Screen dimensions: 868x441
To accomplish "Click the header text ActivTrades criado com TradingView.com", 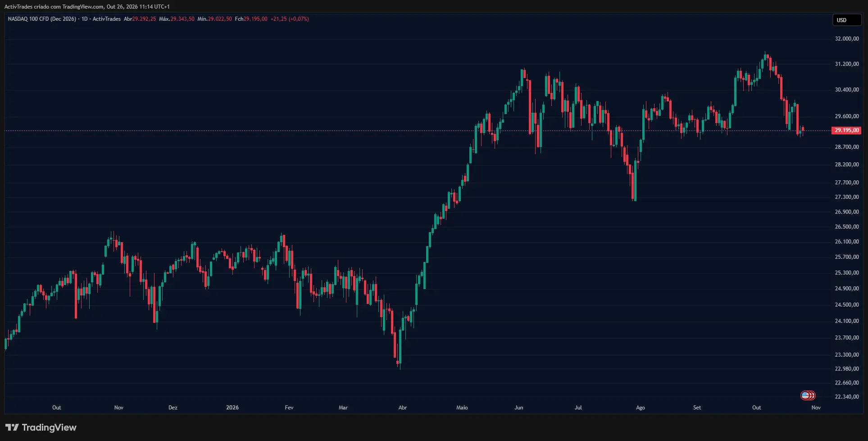I will pyautogui.click(x=54, y=7).
